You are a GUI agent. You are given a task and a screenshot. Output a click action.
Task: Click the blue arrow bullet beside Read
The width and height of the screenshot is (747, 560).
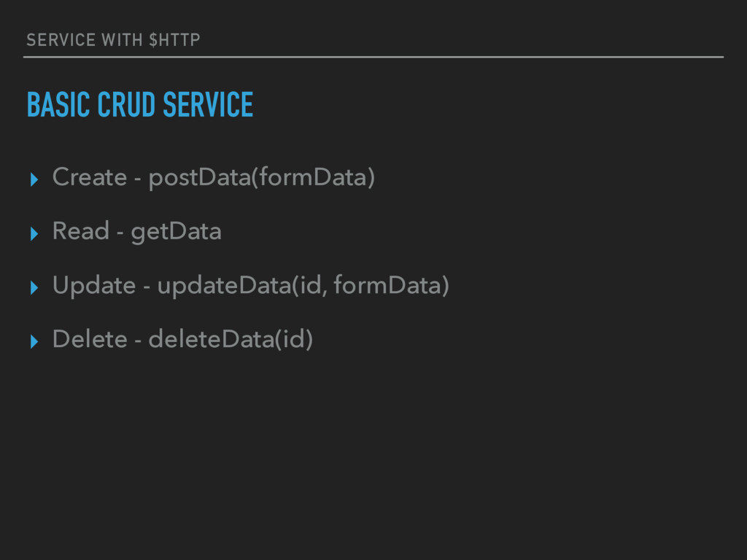pos(34,233)
